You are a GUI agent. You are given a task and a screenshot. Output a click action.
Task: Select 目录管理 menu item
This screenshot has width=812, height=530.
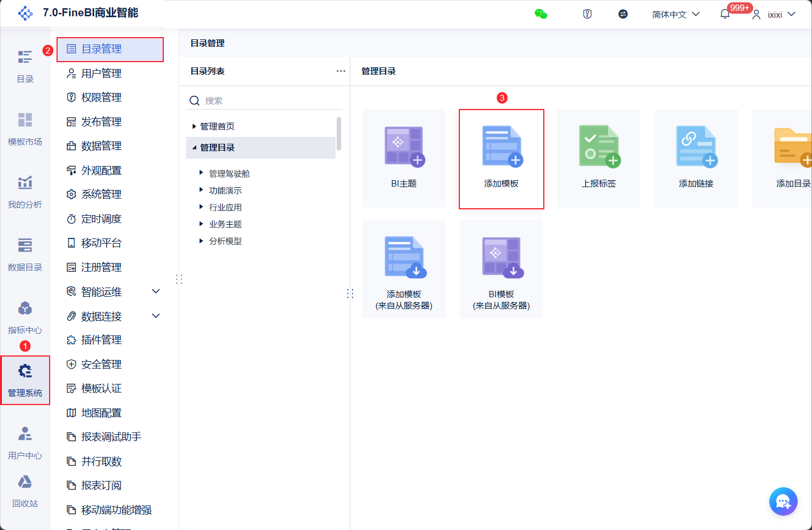(110, 50)
